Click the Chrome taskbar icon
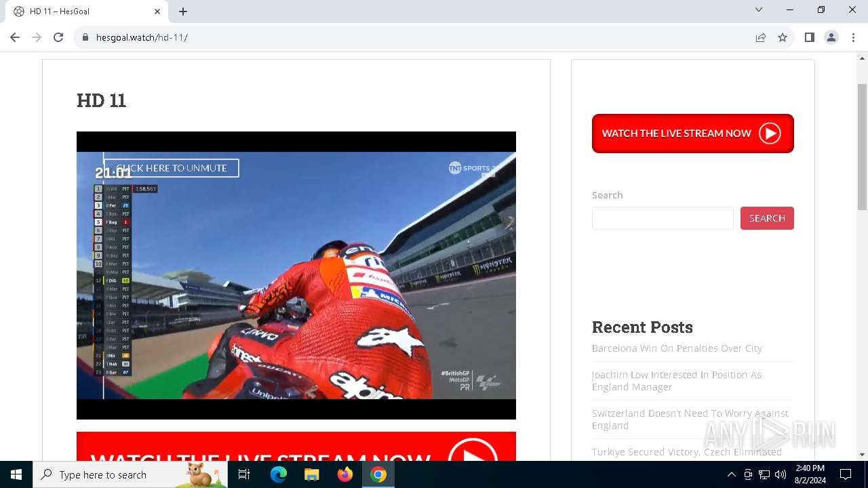Viewport: 868px width, 488px height. pyautogui.click(x=378, y=474)
